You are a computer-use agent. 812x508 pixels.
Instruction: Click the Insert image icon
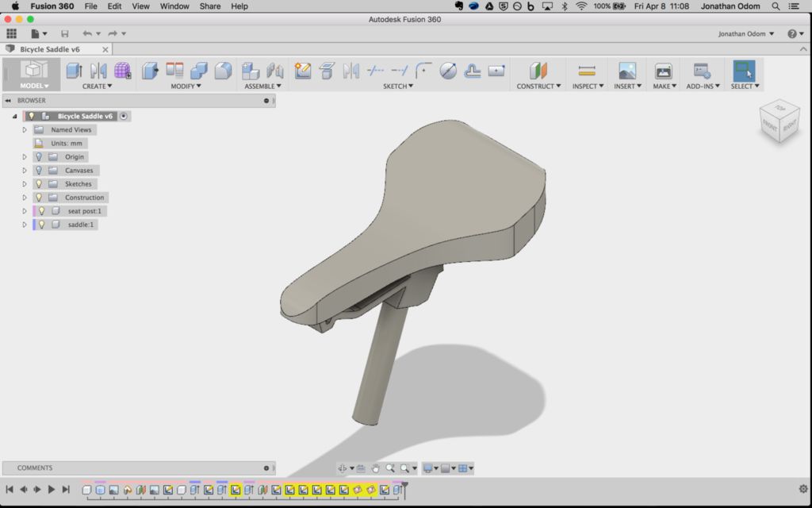pos(627,71)
